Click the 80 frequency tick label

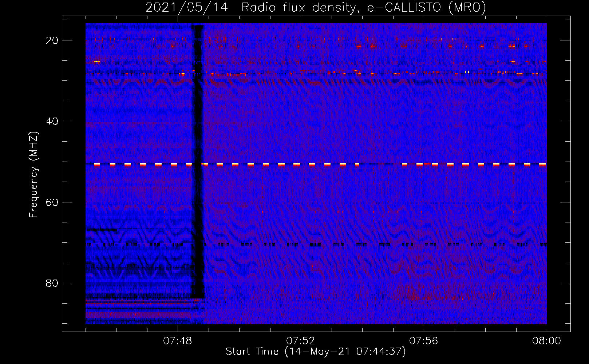tap(52, 283)
